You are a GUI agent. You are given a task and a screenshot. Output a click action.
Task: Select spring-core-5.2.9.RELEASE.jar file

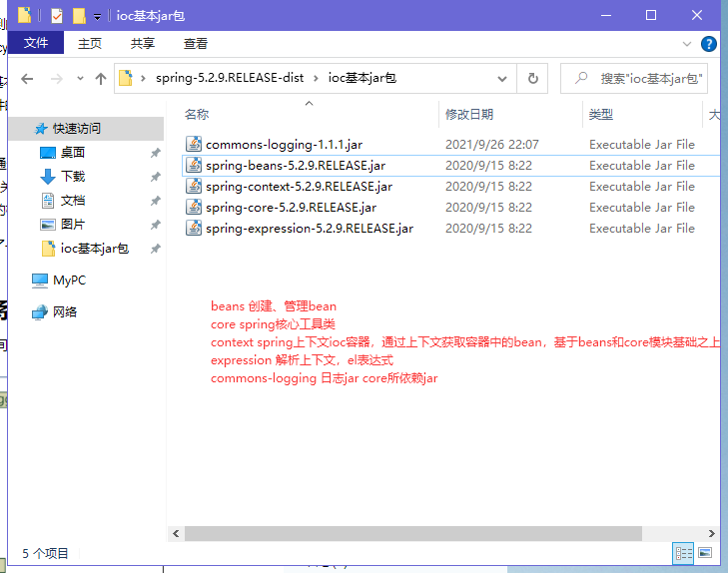pyautogui.click(x=292, y=207)
